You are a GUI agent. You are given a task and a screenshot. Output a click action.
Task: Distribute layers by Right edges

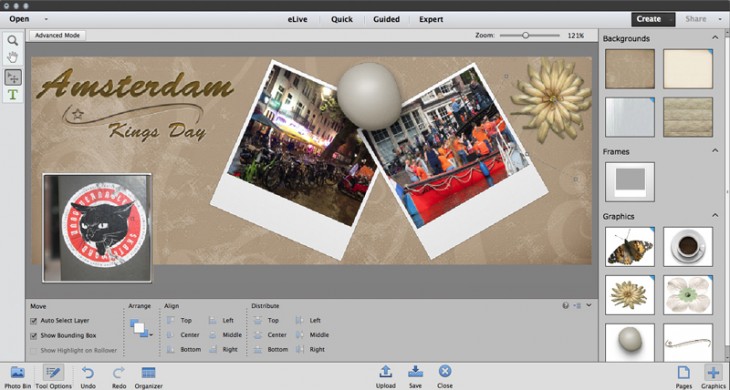(x=311, y=349)
